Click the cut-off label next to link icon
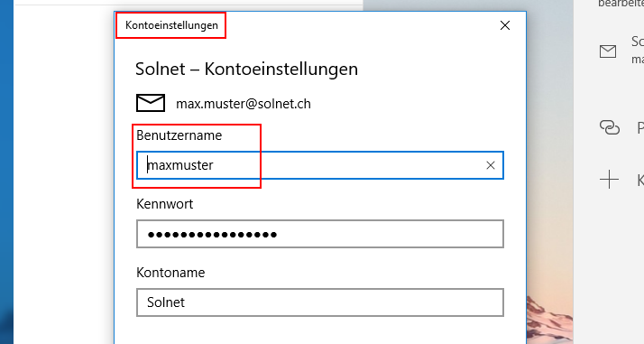Screen dimensions: 644x344 (640, 128)
